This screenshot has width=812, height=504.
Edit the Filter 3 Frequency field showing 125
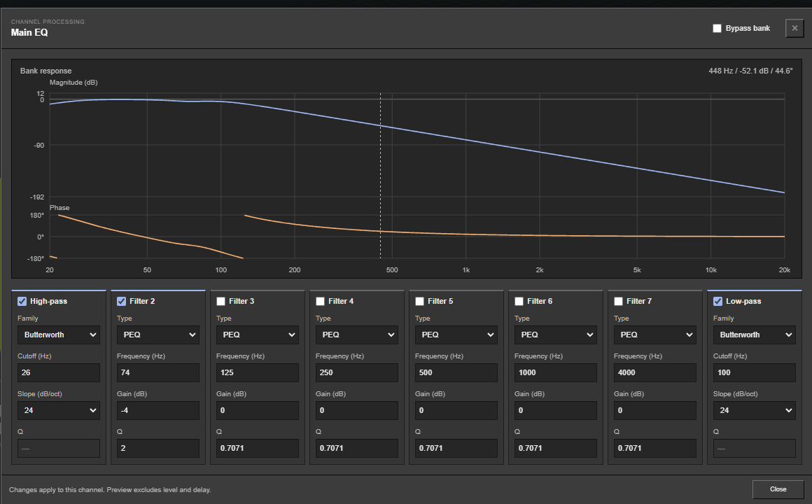pos(258,372)
